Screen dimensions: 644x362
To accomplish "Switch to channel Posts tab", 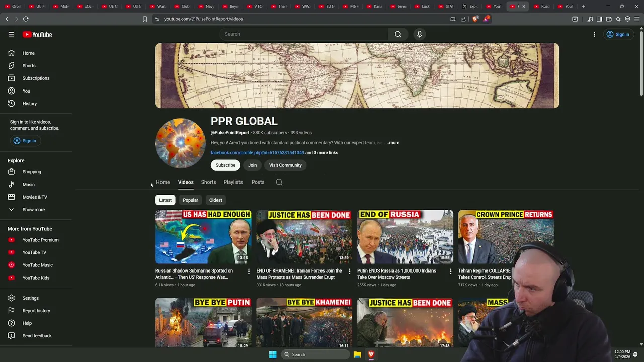I will click(258, 182).
